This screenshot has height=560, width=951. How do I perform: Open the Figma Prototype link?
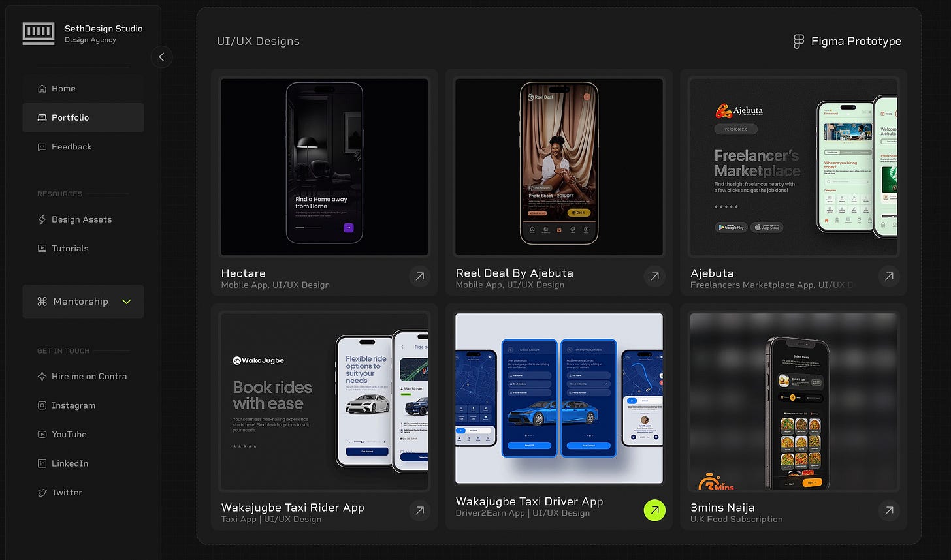point(847,41)
